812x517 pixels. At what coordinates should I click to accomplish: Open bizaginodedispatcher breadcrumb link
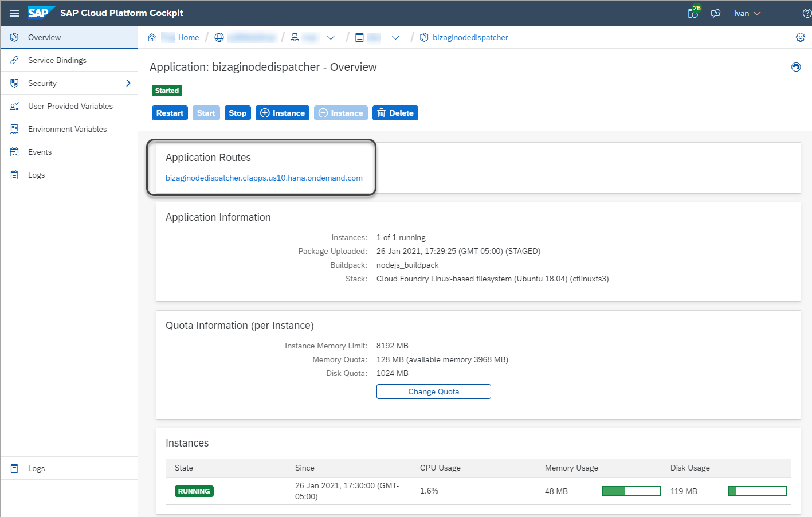point(470,37)
